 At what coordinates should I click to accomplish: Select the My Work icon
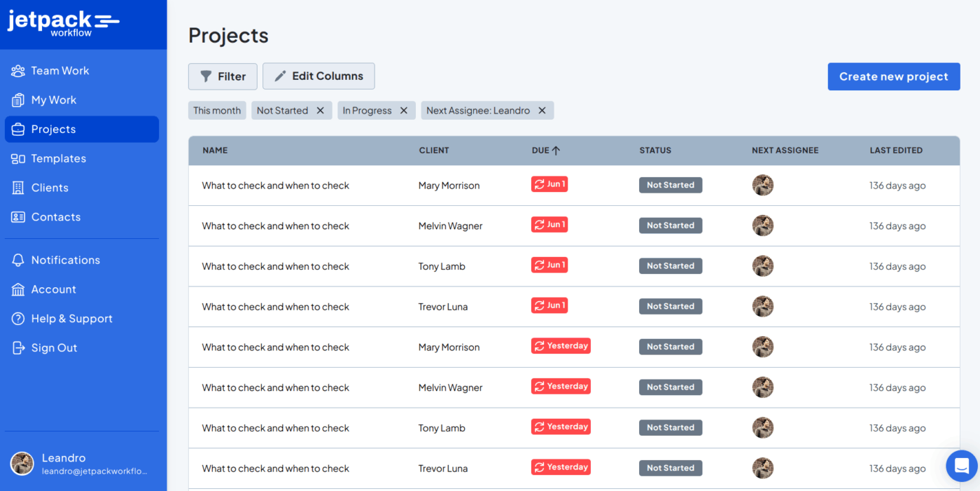coord(17,99)
